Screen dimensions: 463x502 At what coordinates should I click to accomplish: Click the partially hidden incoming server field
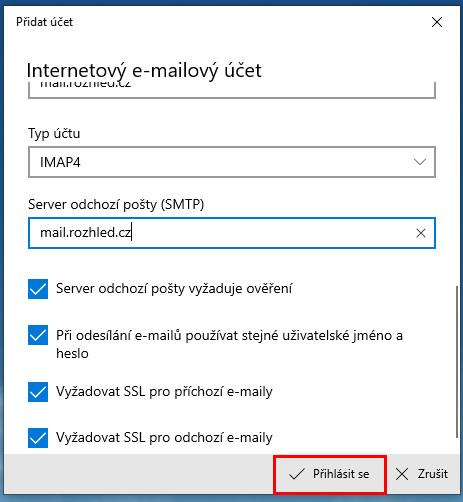(232, 90)
